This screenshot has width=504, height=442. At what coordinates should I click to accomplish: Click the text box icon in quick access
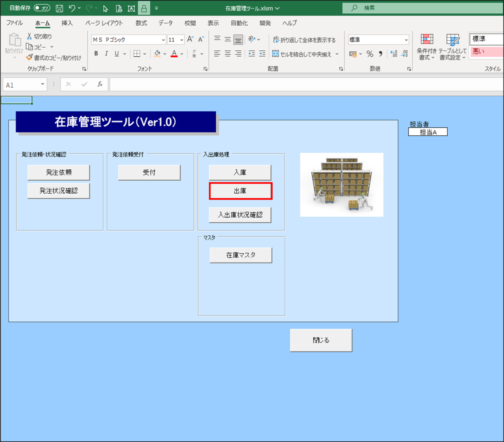click(x=131, y=8)
